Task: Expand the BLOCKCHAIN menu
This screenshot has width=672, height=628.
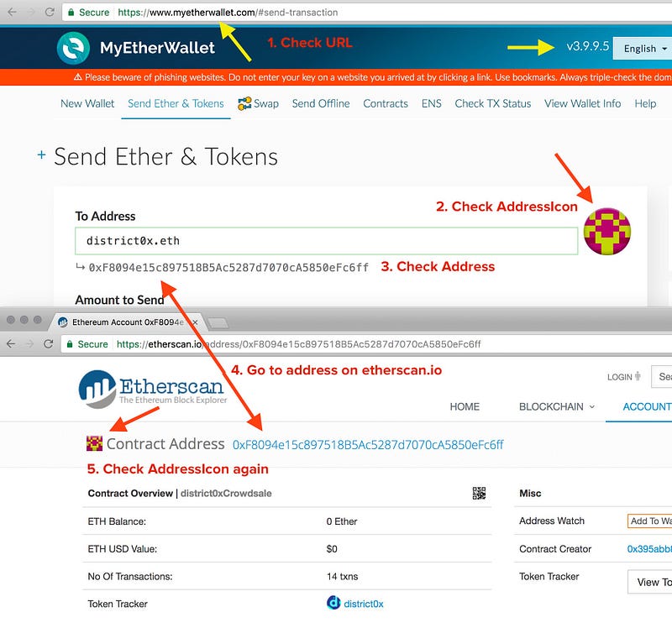Action: tap(556, 406)
